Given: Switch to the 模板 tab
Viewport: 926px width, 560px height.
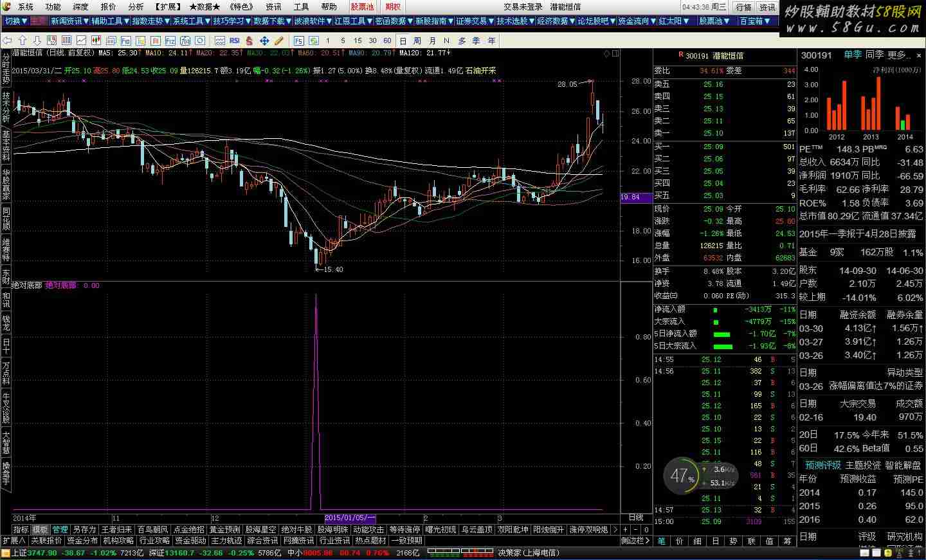Looking at the screenshot, I should (x=40, y=530).
